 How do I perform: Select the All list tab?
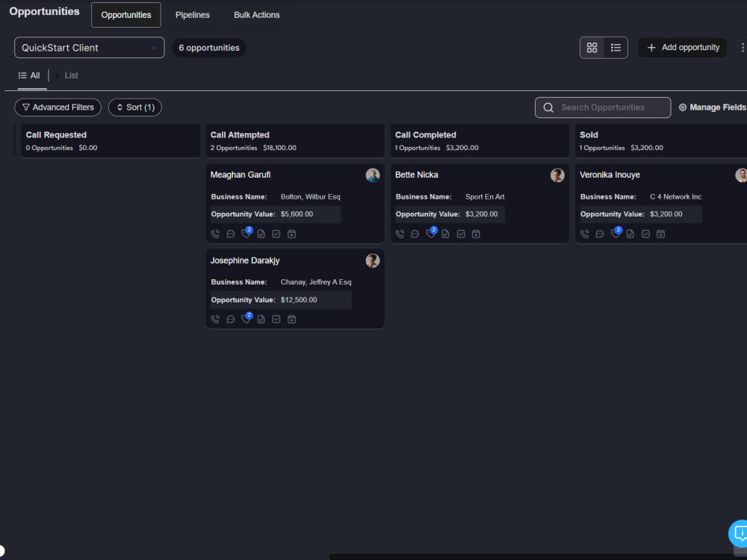click(x=30, y=75)
